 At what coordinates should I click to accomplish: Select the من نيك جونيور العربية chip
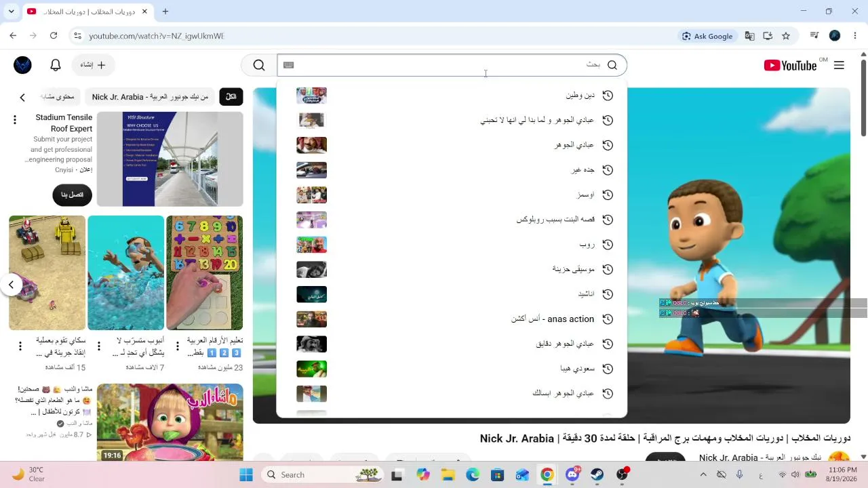click(150, 97)
